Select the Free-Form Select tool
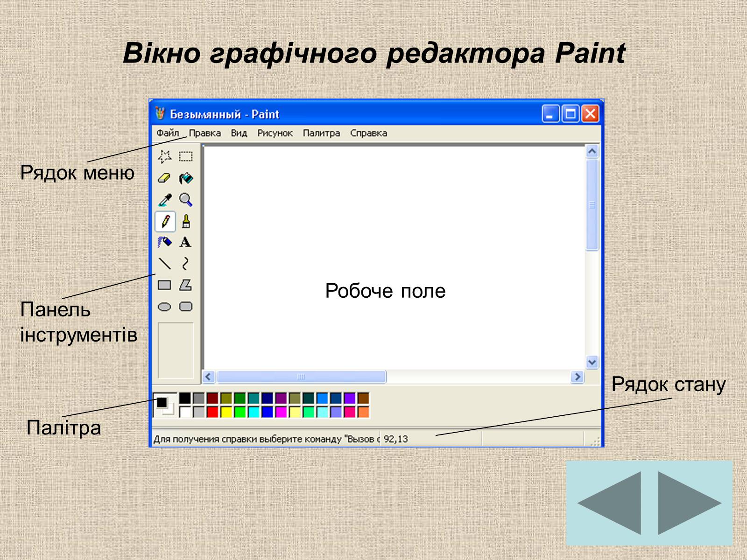 pyautogui.click(x=164, y=156)
